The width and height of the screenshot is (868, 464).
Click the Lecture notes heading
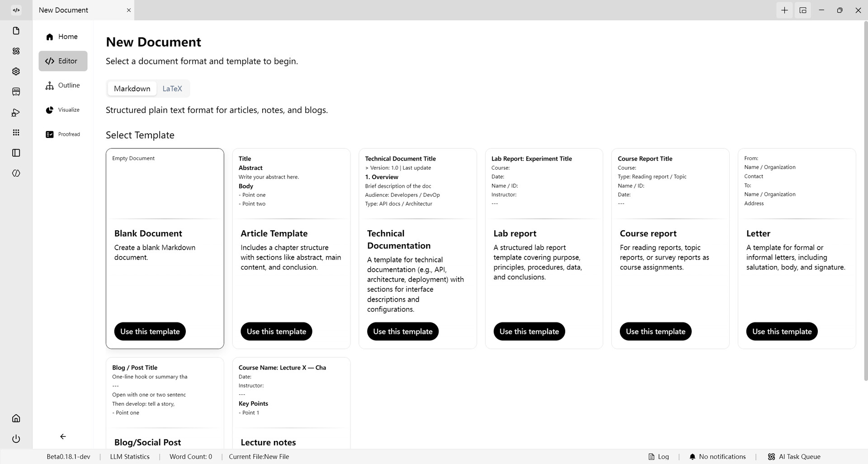click(x=268, y=442)
